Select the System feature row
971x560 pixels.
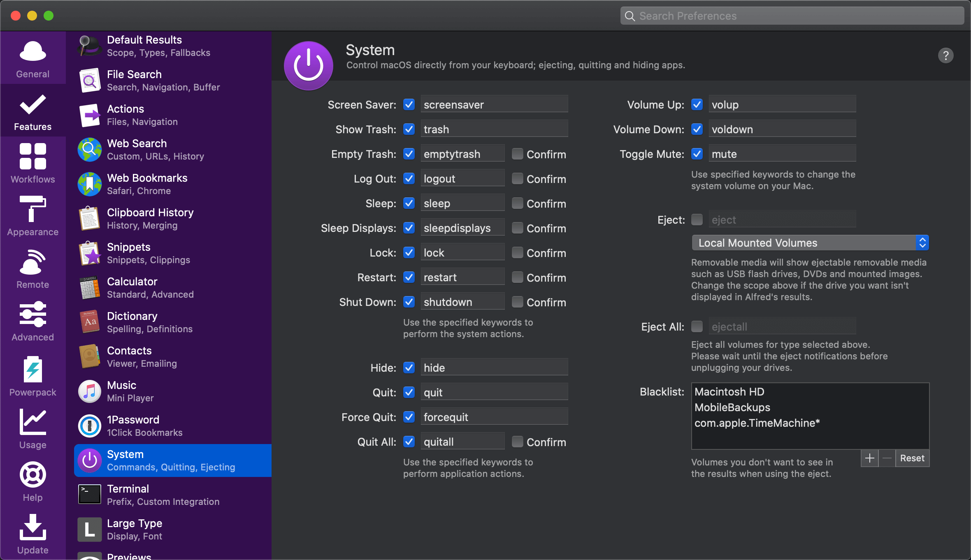click(x=173, y=460)
